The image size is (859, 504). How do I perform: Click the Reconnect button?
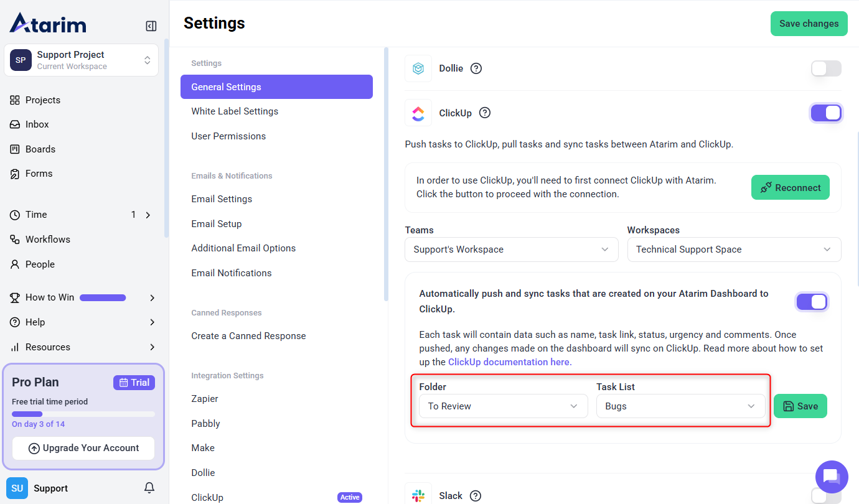coord(790,187)
